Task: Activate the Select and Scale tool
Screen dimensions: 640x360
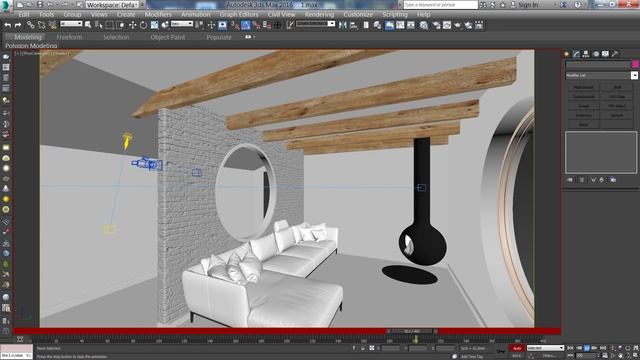Action: [154, 25]
